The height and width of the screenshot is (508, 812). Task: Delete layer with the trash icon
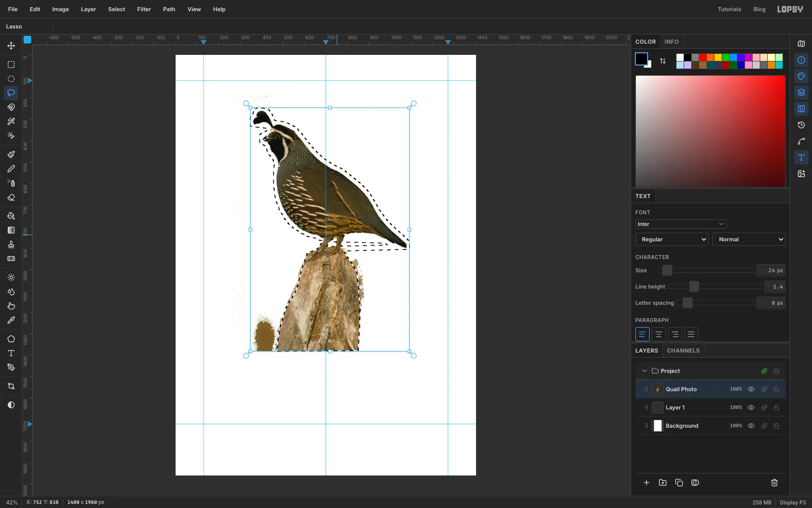pos(774,483)
